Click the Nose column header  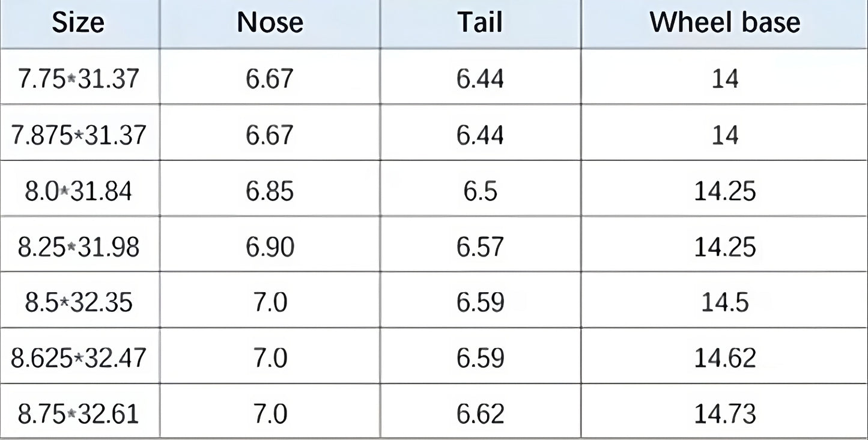click(x=270, y=23)
